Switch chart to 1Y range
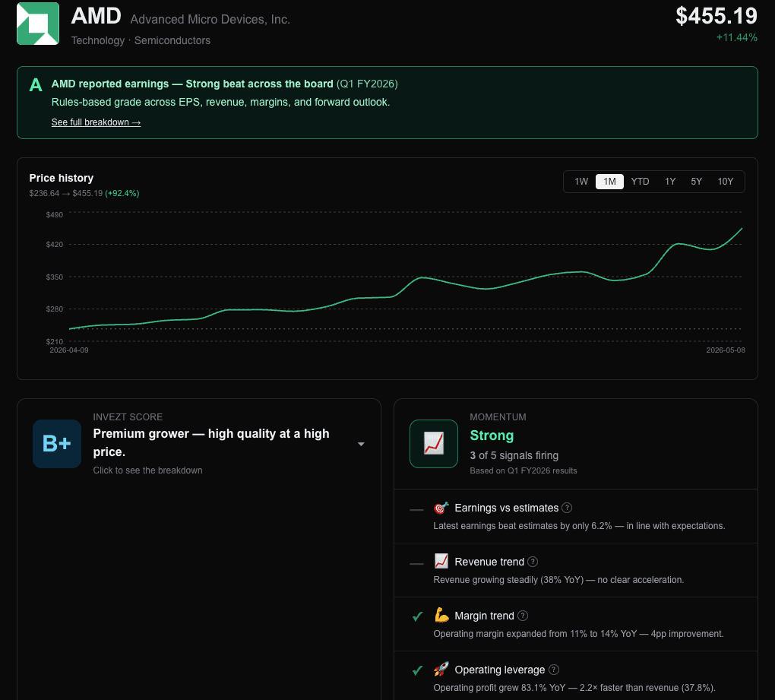This screenshot has height=700, width=775. point(669,182)
